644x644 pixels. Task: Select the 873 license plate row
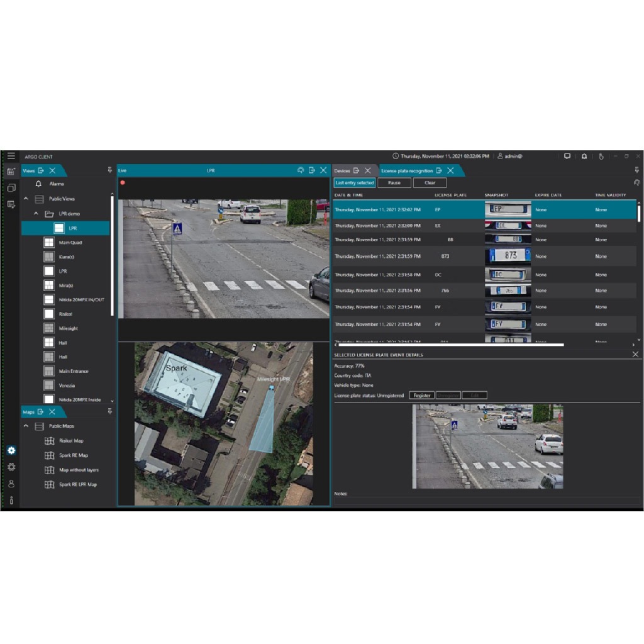[440, 256]
